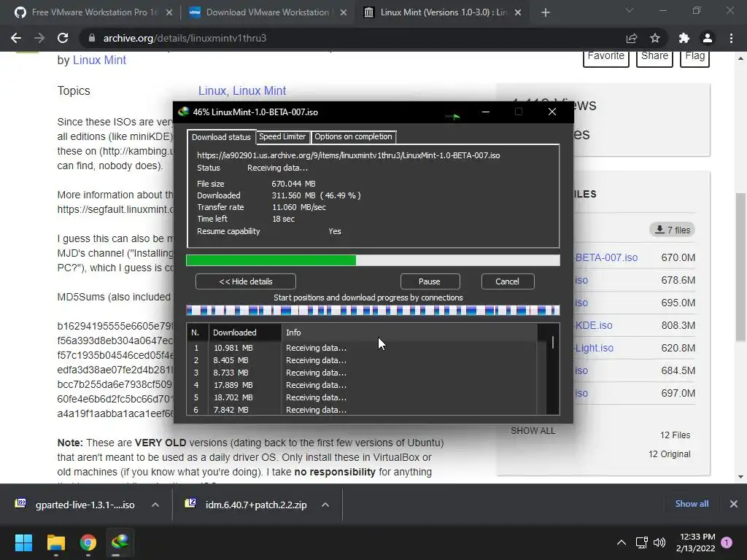Click the Downloaded column header
The image size is (747, 560).
245,332
